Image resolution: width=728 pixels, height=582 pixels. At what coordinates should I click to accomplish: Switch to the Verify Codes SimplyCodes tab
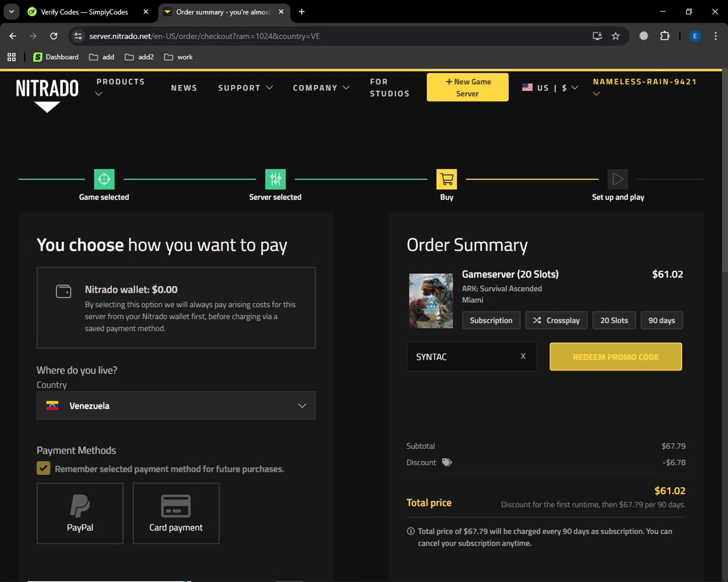pyautogui.click(x=84, y=12)
